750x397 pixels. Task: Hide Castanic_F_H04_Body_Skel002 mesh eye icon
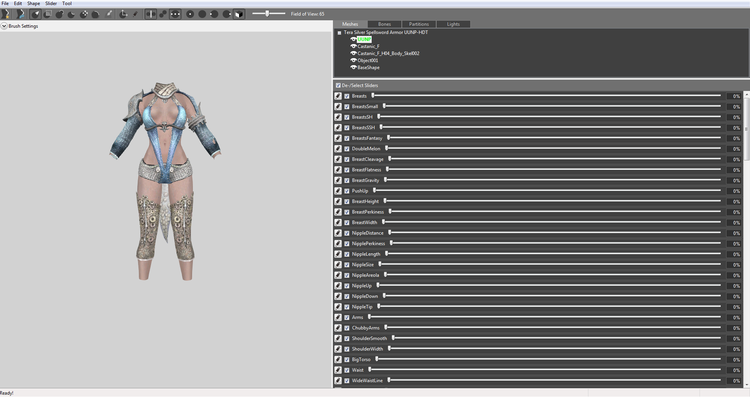[x=353, y=53]
